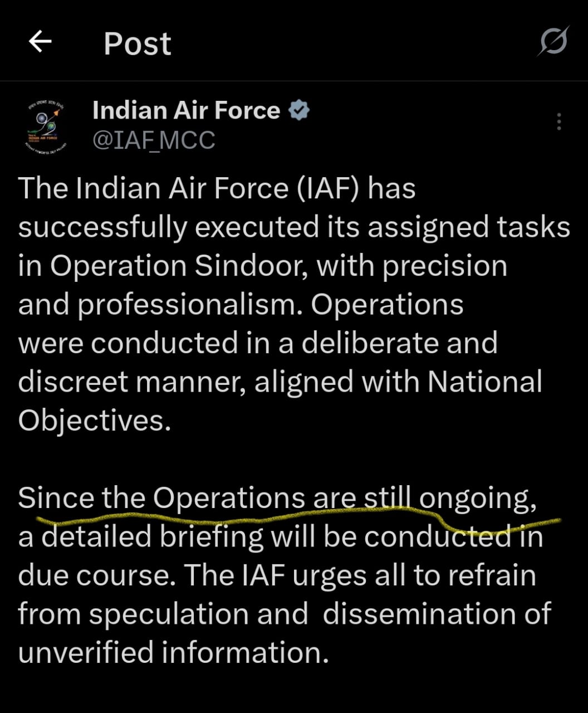This screenshot has height=713, width=588.
Task: Tap the back arrow
Action: (40, 42)
